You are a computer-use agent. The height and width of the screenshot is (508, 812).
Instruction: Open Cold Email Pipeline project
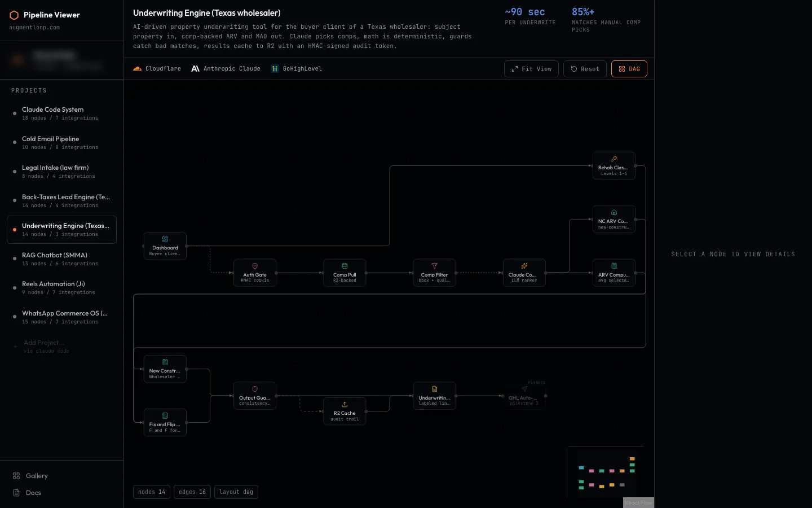[x=61, y=143]
